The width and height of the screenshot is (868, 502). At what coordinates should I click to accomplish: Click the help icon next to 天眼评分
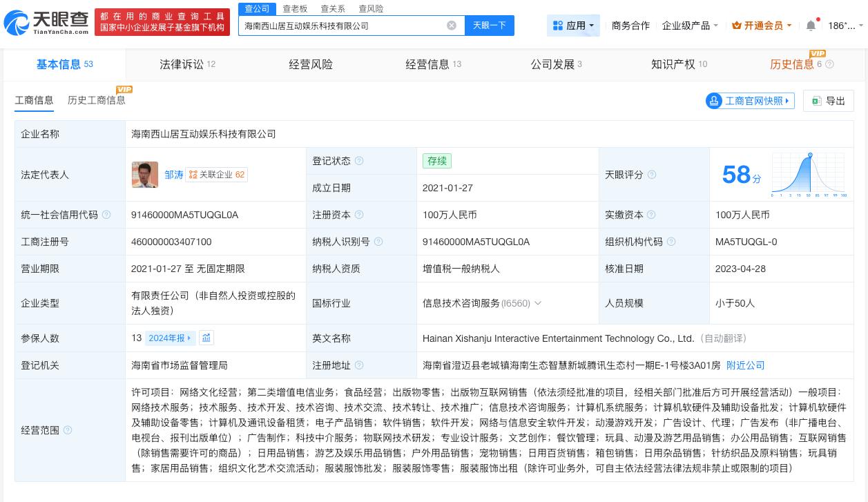(x=651, y=175)
